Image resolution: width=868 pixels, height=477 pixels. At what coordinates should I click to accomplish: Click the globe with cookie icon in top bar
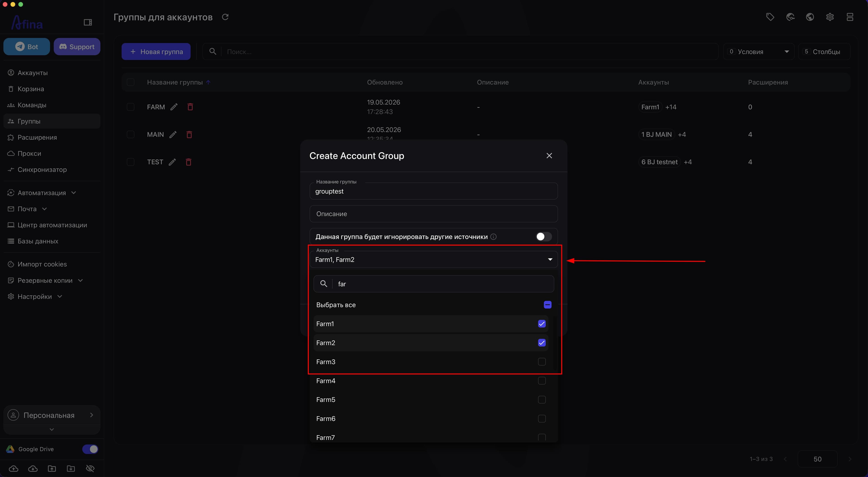[x=790, y=17]
